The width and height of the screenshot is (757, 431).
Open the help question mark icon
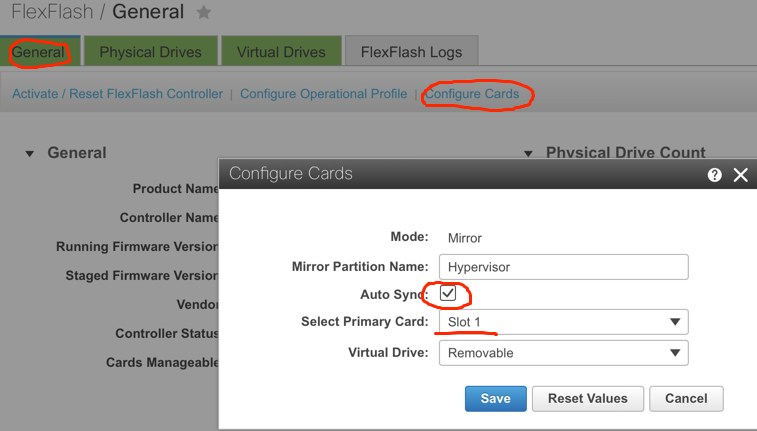715,175
